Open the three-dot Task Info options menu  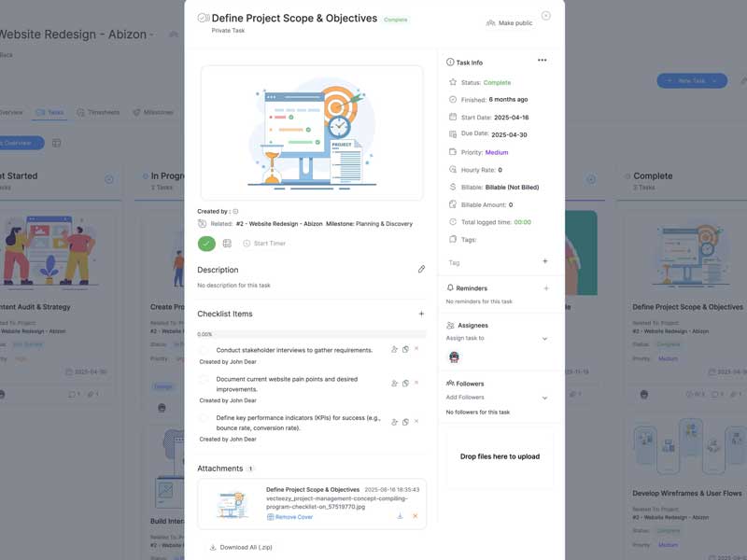pyautogui.click(x=543, y=61)
